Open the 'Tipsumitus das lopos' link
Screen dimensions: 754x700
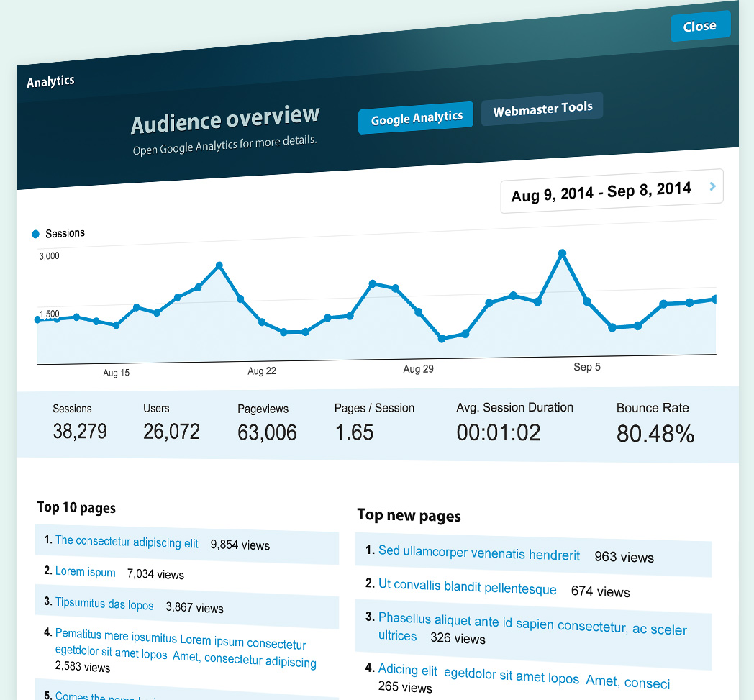coord(104,604)
